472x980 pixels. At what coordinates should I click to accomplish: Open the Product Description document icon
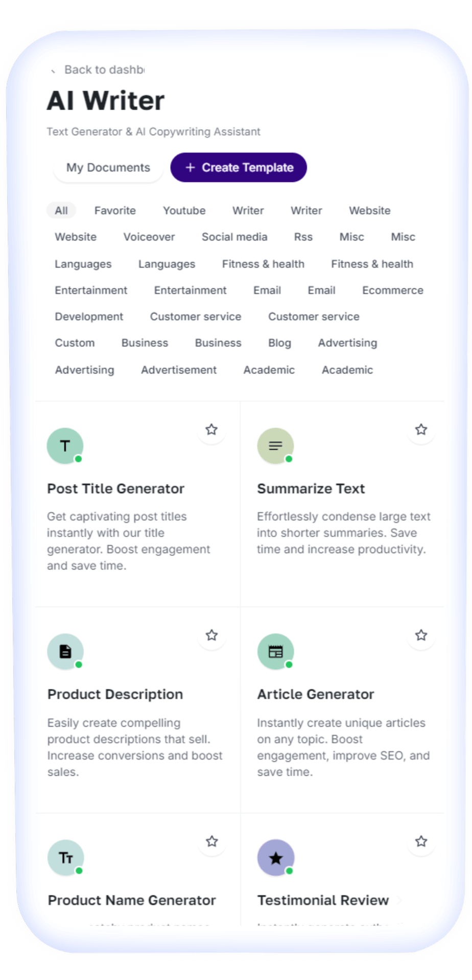pos(65,651)
